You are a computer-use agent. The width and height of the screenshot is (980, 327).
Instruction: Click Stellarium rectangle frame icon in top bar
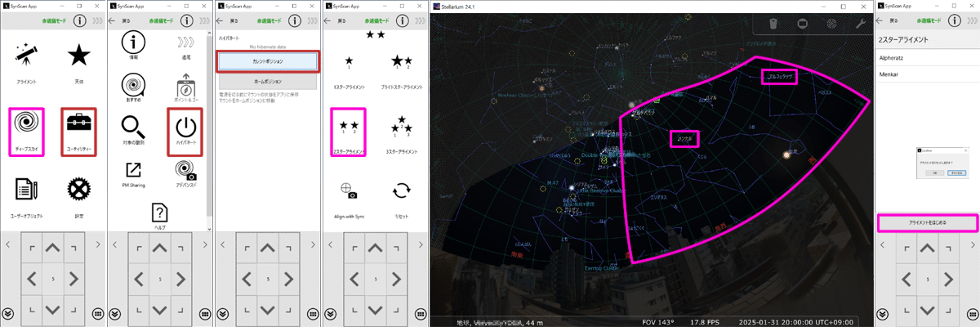(x=802, y=25)
